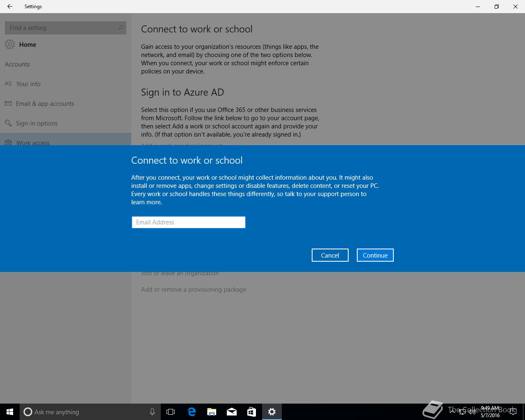The image size is (525, 420).
Task: Click the Home gear icon
Action: [10, 45]
